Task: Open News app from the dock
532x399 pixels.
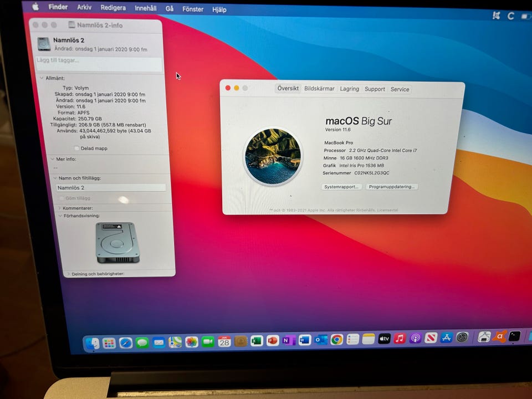Action: coord(431,337)
